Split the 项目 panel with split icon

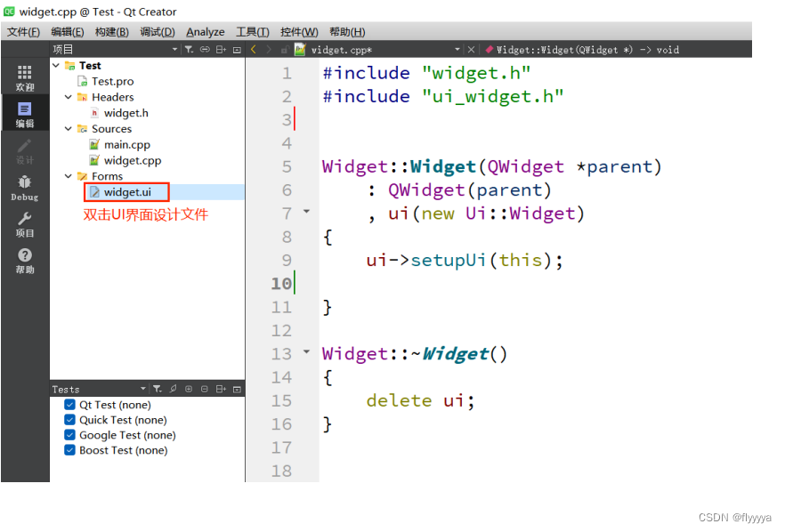point(221,50)
